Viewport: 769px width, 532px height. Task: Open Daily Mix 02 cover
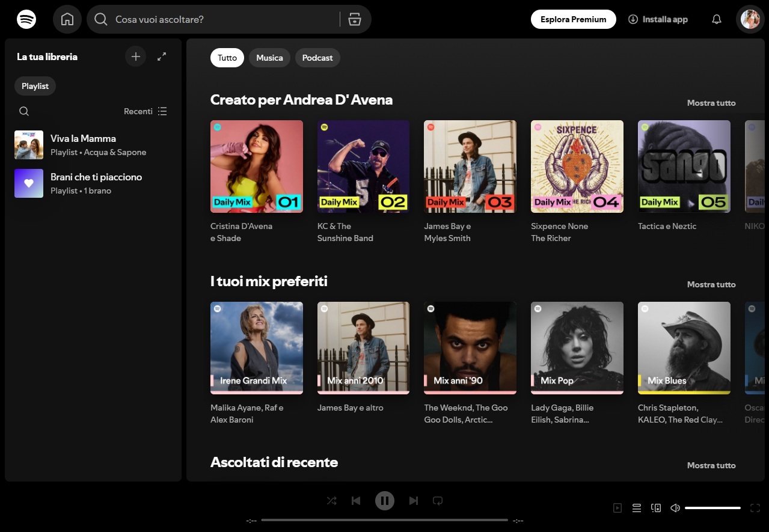point(364,167)
